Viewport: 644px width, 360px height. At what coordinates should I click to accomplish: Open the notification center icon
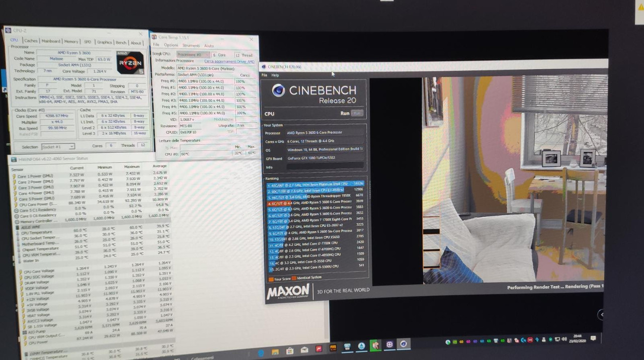(x=594, y=338)
